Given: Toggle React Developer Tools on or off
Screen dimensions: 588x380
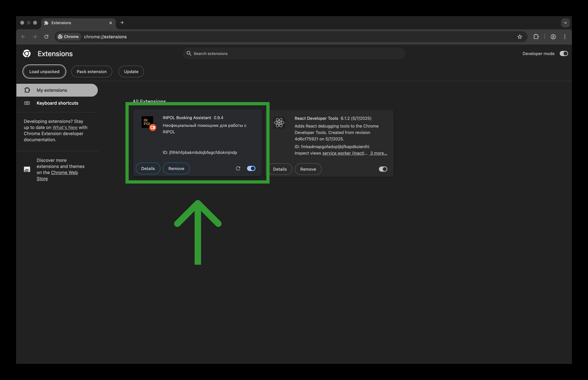Looking at the screenshot, I should [x=383, y=169].
